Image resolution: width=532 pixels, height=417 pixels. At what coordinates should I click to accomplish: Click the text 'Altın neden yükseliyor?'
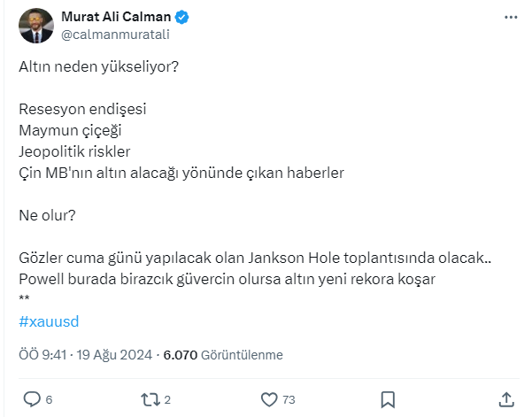(98, 67)
